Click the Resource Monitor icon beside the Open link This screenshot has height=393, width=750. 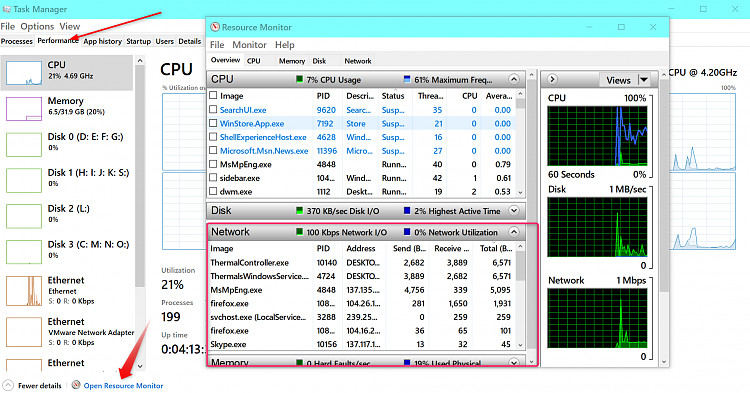(76, 385)
